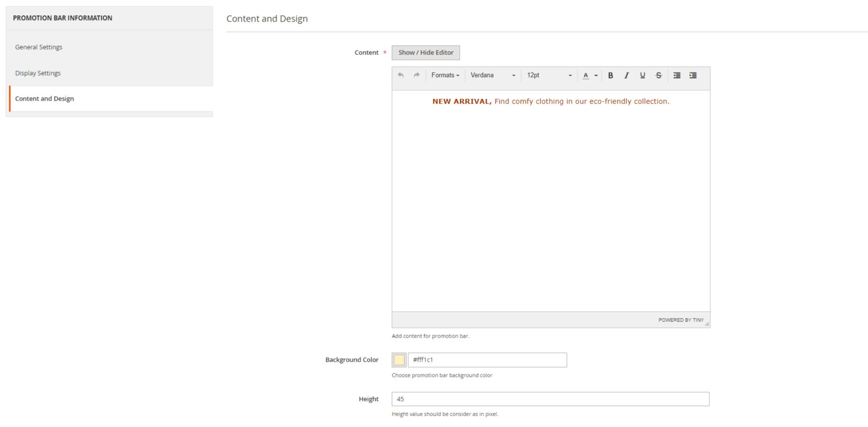868x427 pixels.
Task: Toggle italic formatting
Action: (626, 75)
